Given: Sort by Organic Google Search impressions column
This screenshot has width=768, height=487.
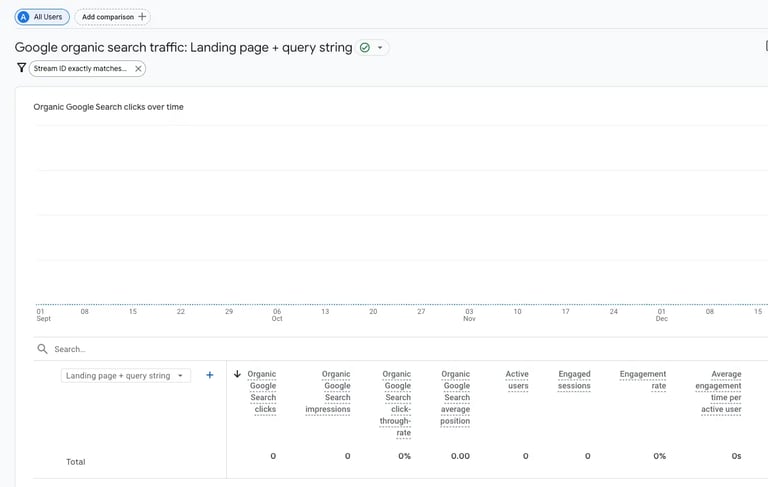Looking at the screenshot, I should 328,391.
